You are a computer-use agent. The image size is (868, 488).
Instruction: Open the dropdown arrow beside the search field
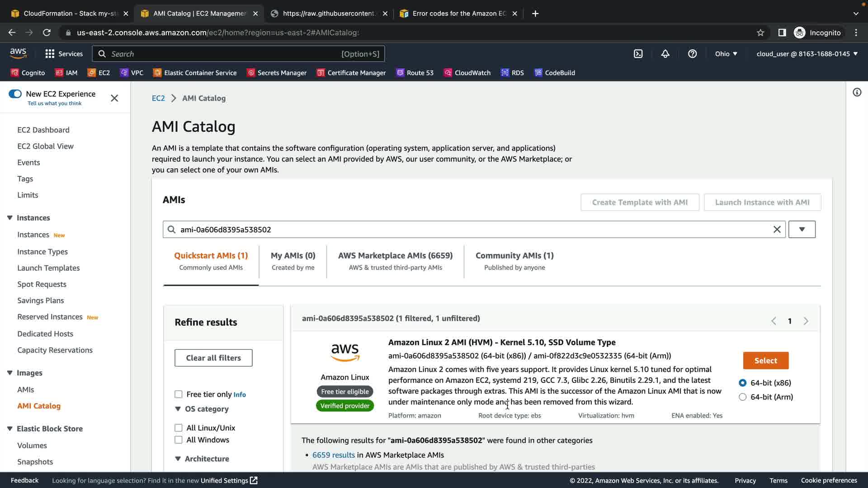(802, 230)
